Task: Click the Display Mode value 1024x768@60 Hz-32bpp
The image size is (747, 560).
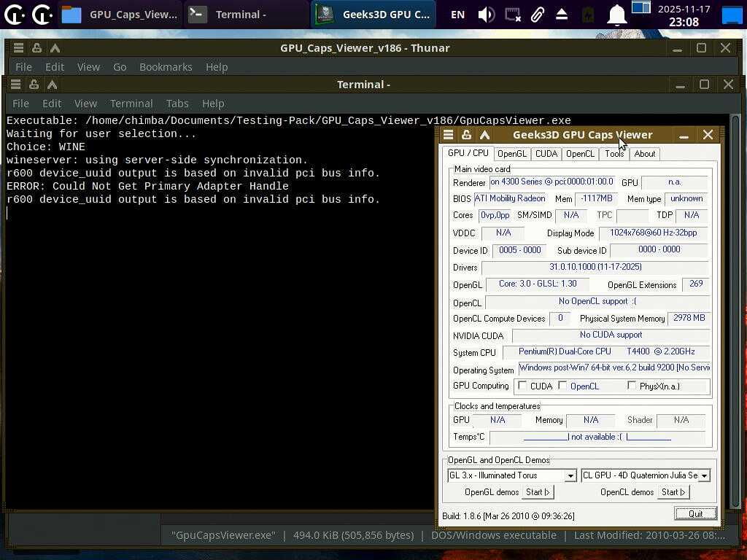Action: pyautogui.click(x=653, y=233)
